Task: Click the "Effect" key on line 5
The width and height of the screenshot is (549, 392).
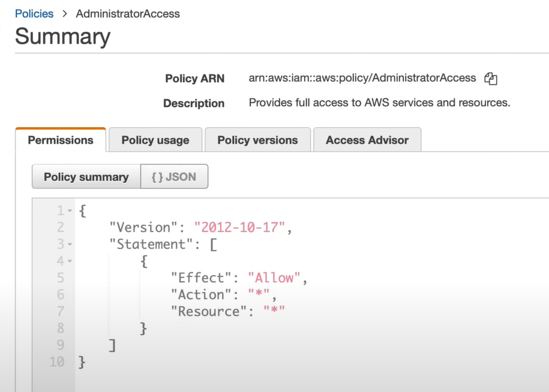Action: pos(202,278)
